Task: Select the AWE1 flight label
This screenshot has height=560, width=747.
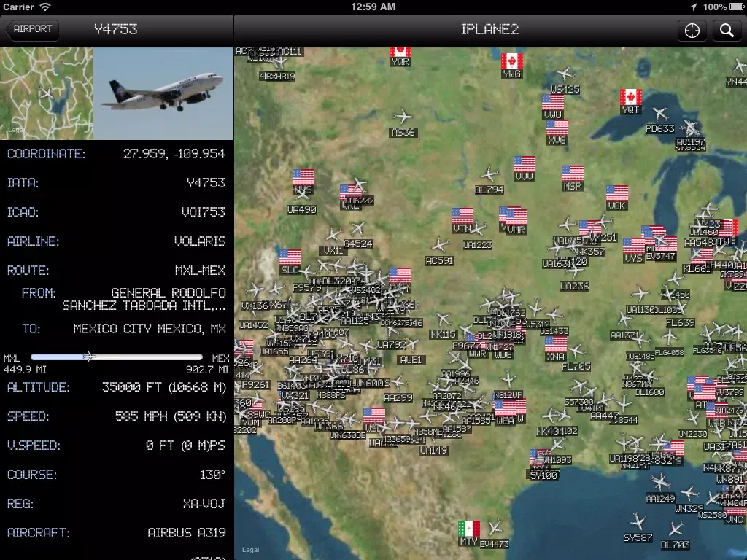Action: pos(411,360)
